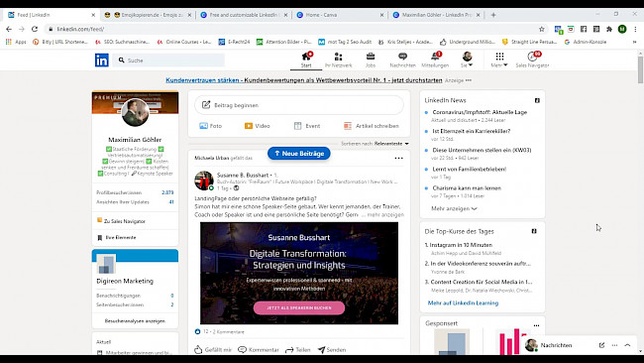Like the post with Gefällt mir

pyautogui.click(x=213, y=349)
